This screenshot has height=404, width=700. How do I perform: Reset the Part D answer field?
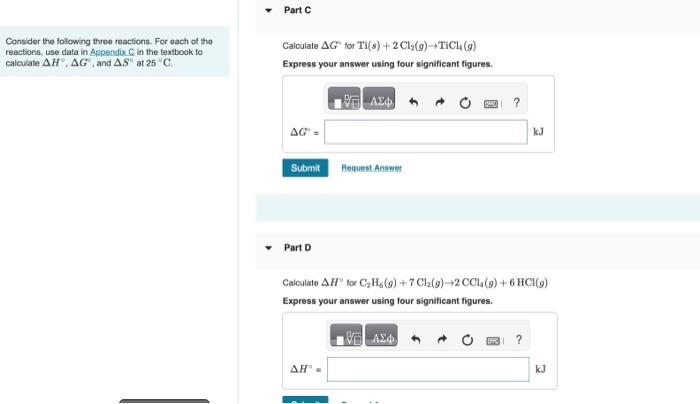coord(467,340)
